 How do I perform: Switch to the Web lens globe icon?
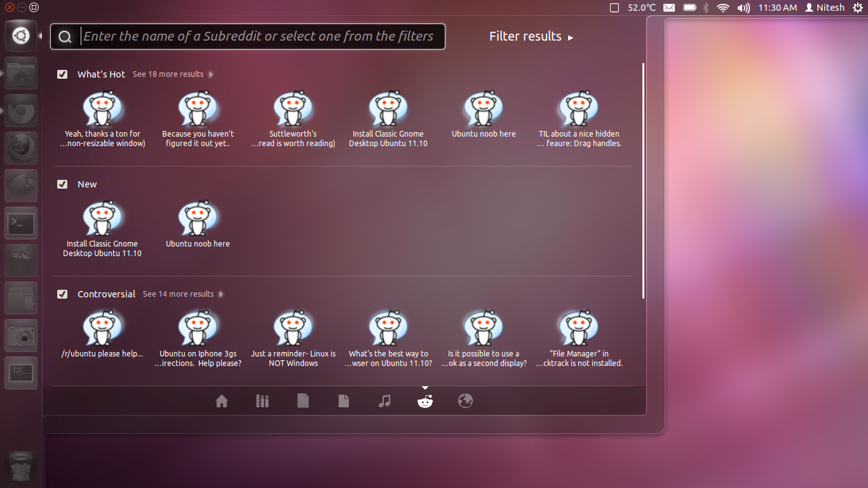[x=465, y=401]
